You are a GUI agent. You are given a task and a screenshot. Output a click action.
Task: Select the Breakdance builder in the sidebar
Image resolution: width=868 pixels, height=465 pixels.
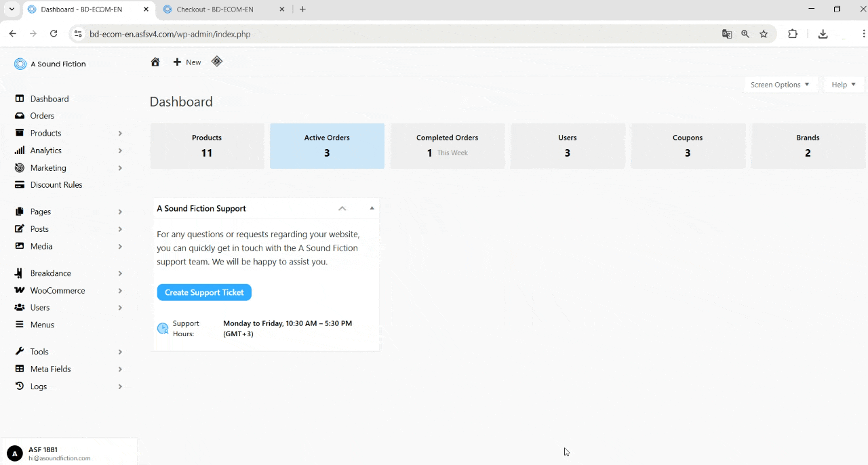coord(50,272)
